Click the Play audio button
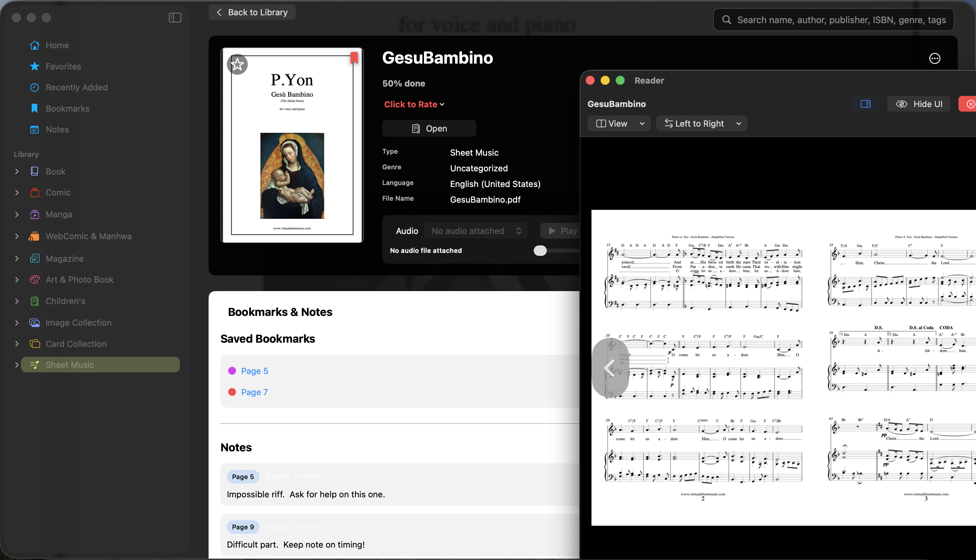976x560 pixels. tap(560, 231)
